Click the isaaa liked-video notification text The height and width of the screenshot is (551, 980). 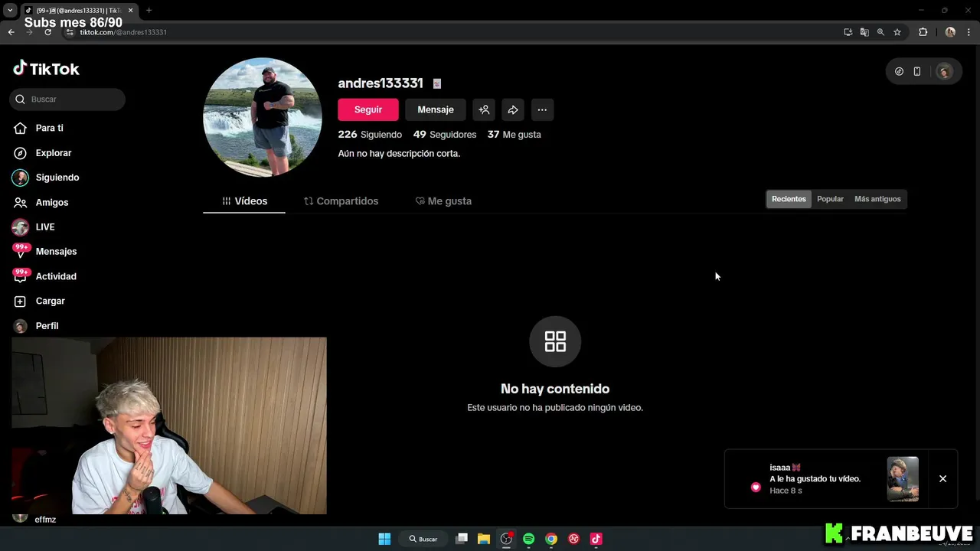tap(815, 479)
